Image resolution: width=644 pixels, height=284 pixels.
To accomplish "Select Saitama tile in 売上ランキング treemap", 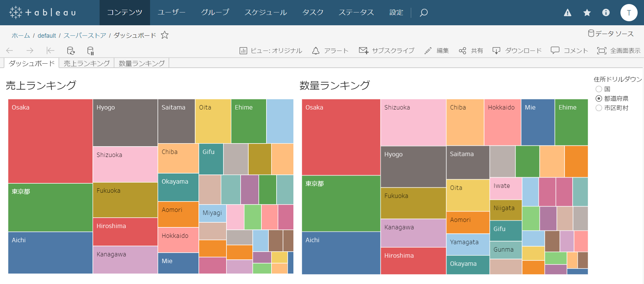I will [x=176, y=121].
